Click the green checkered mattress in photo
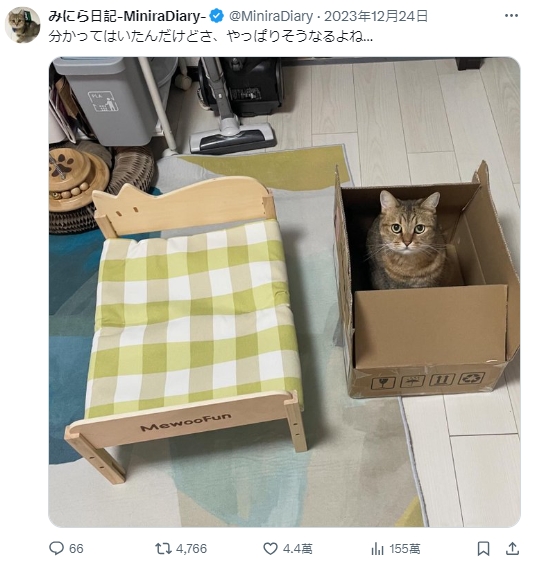 pos(194,317)
